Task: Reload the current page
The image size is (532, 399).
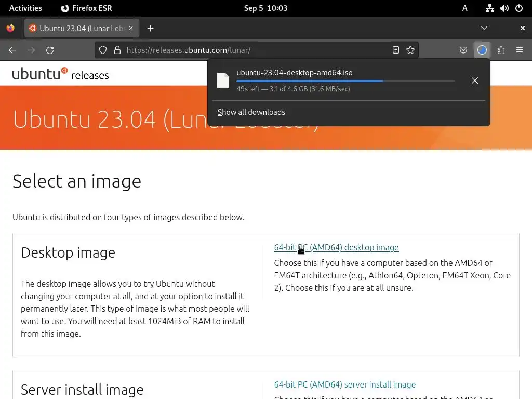Action: point(50,50)
